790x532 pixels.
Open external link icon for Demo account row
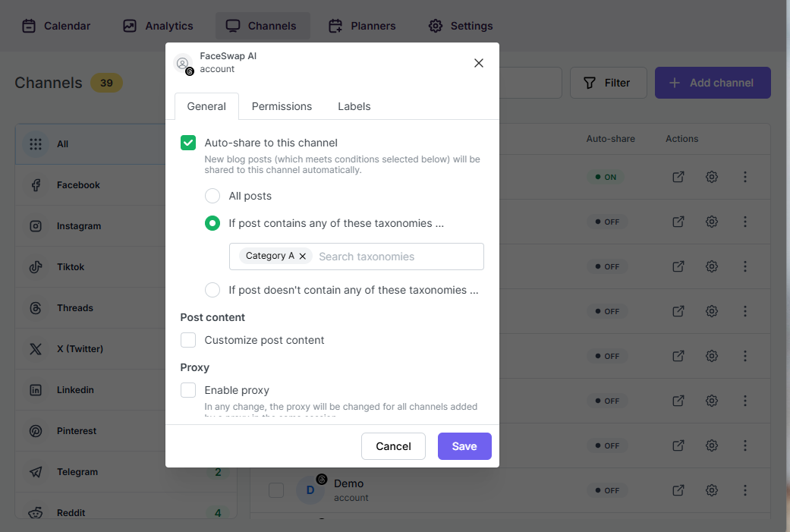point(678,490)
